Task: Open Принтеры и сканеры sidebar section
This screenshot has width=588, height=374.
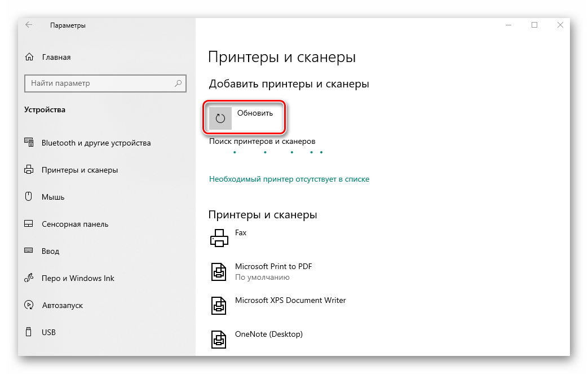Action: [x=79, y=170]
